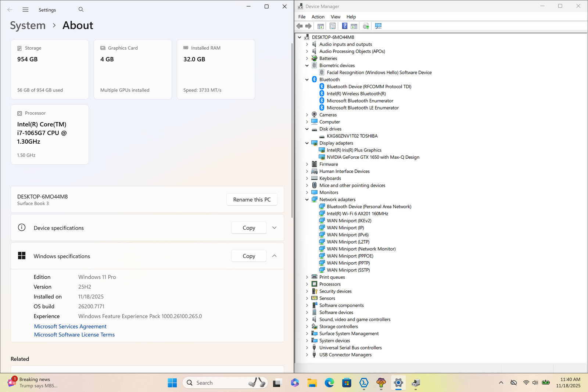This screenshot has height=392, width=588.
Task: Open File Explorer from the taskbar
Action: [x=312, y=383]
